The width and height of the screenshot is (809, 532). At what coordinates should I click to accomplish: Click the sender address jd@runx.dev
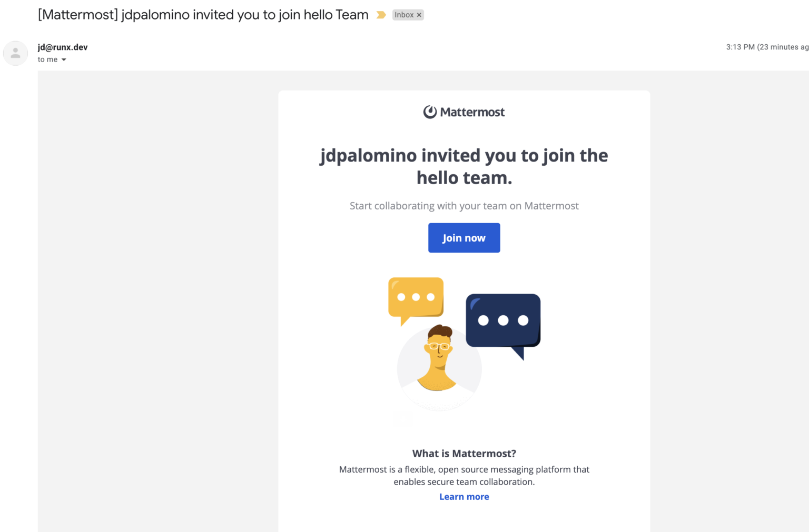(63, 47)
